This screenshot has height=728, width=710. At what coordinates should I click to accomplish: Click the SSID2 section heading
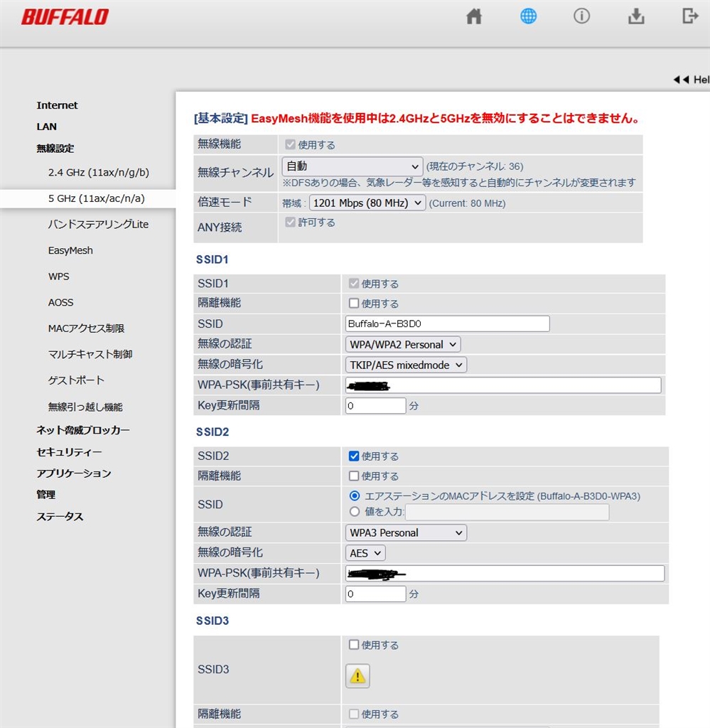pyautogui.click(x=213, y=432)
